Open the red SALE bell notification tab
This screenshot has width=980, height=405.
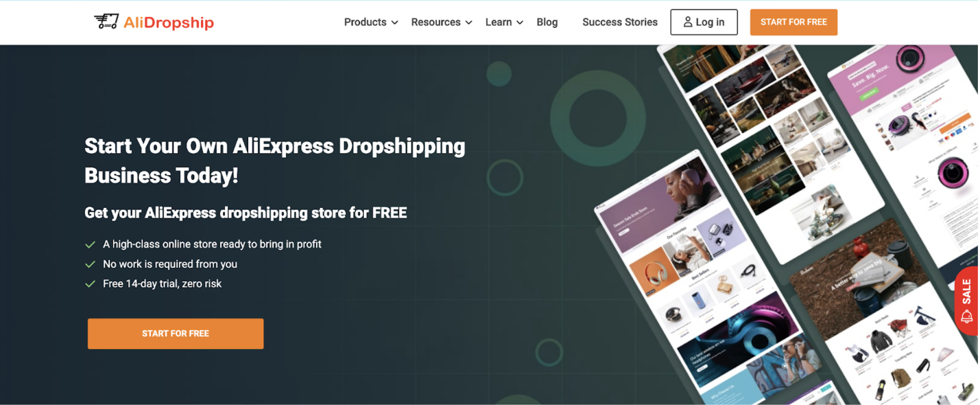[967, 302]
